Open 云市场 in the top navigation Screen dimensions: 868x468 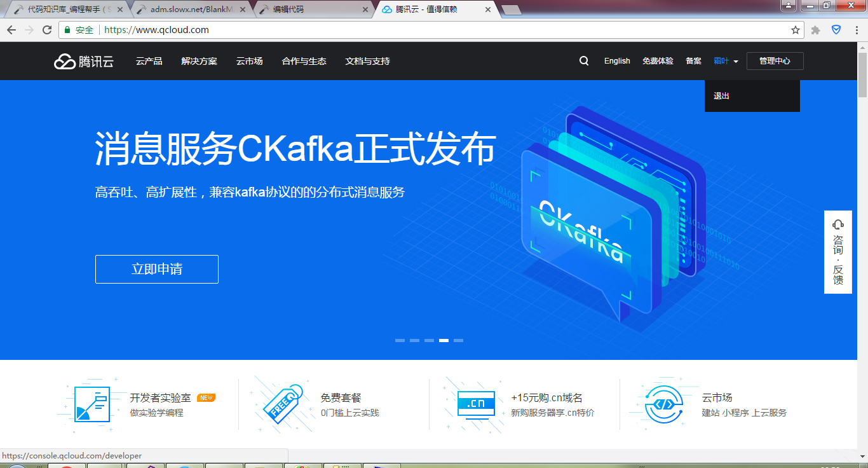[x=249, y=61]
